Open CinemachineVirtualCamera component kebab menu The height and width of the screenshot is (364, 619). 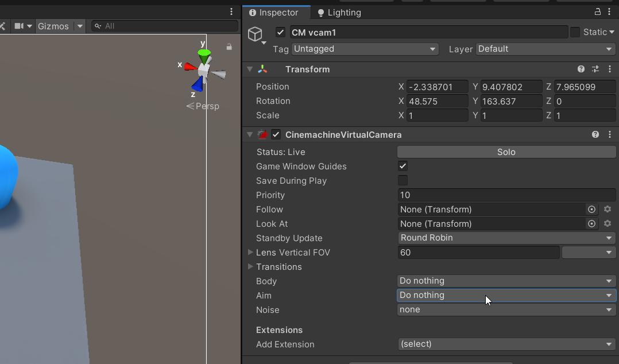point(609,135)
